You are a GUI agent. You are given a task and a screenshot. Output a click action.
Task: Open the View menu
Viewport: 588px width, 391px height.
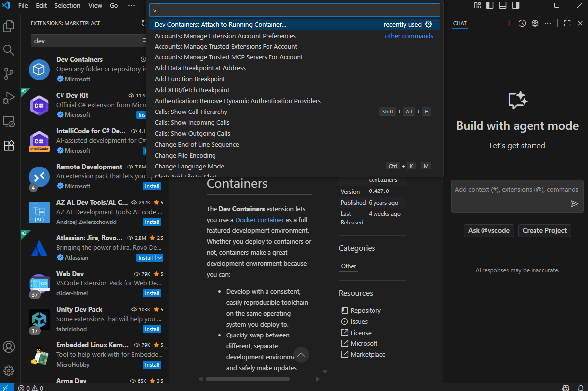click(x=95, y=5)
